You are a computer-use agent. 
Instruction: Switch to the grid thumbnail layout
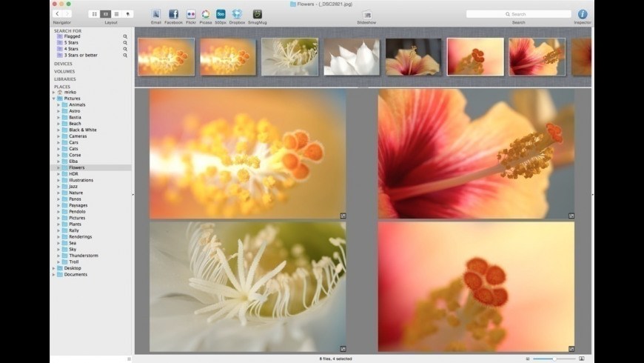(94, 14)
